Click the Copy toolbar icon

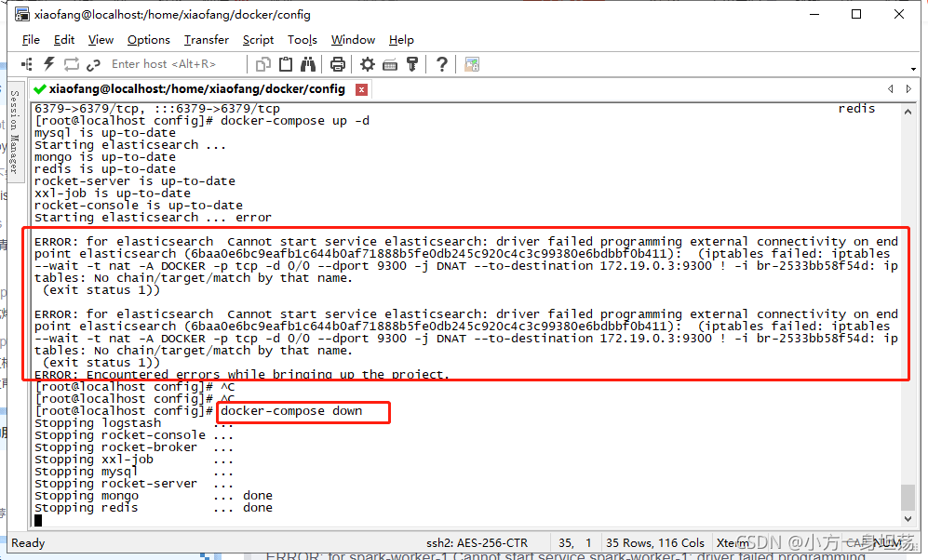(262, 64)
